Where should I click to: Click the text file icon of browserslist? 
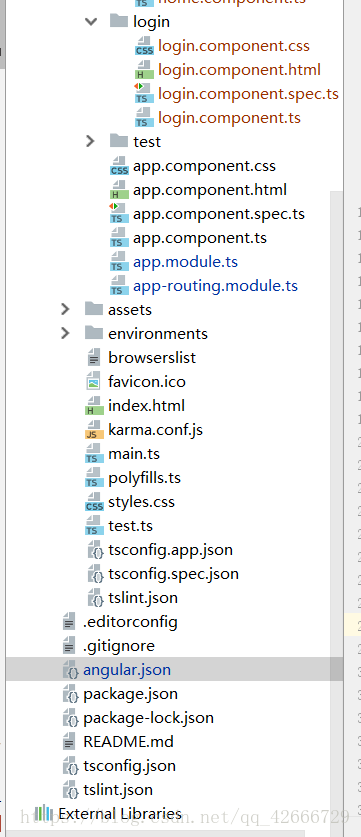93,358
